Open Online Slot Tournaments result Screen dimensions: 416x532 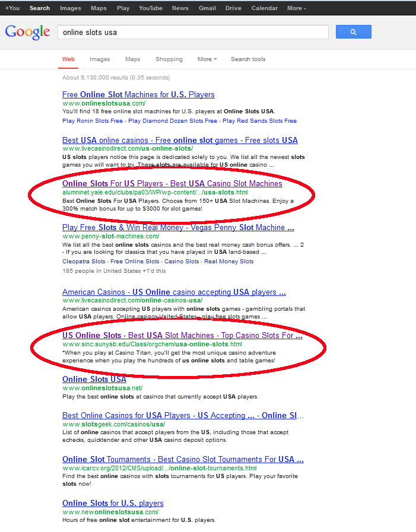[x=183, y=460]
